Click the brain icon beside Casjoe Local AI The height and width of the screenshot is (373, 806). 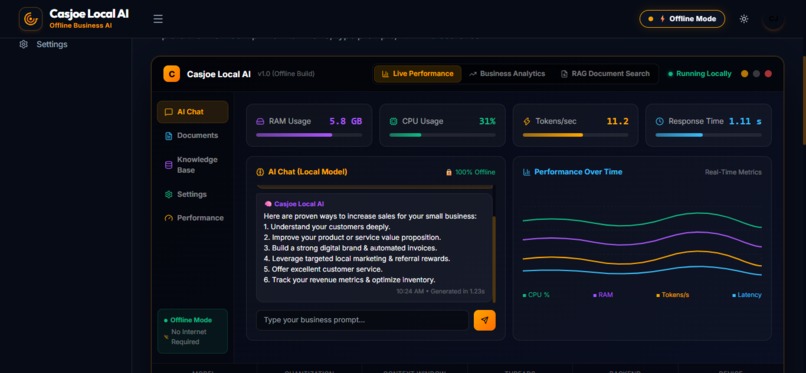268,204
